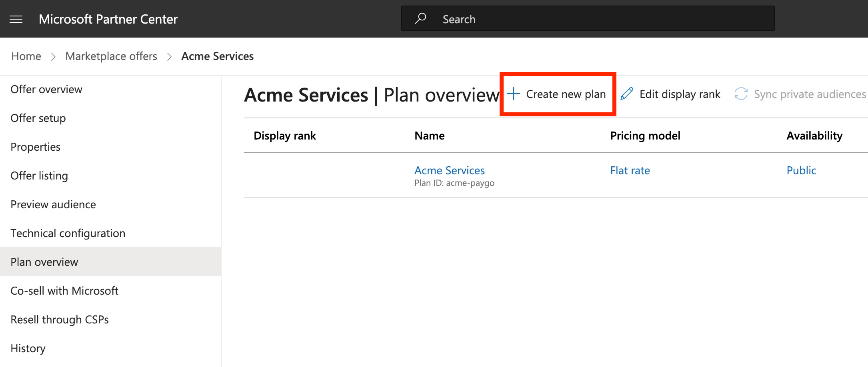Open the hamburger navigation menu
The height and width of the screenshot is (367, 868).
16,19
